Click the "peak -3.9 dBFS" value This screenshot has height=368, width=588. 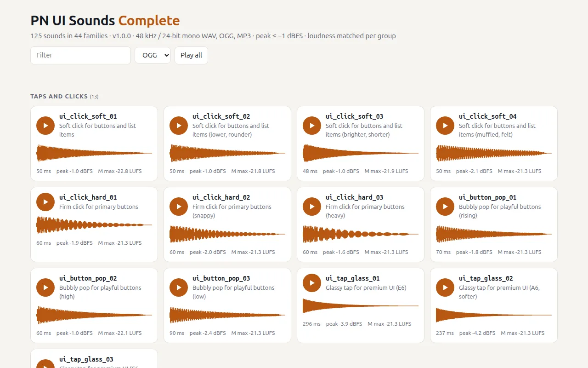tap(344, 324)
